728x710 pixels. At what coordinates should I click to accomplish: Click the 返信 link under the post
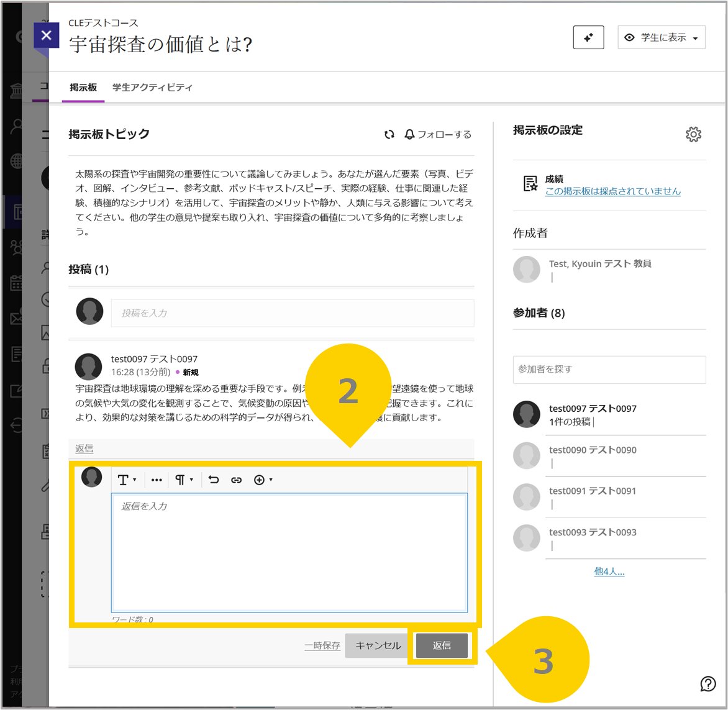click(84, 448)
